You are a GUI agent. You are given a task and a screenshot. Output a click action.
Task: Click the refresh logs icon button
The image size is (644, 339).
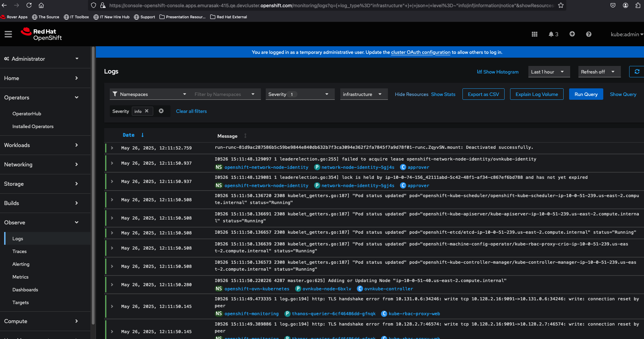coord(637,72)
